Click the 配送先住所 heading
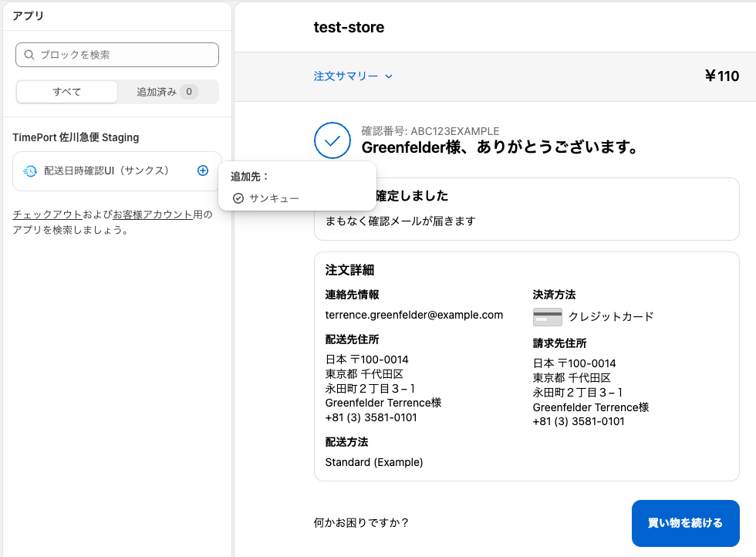Screen dimensions: 756x557 352,339
